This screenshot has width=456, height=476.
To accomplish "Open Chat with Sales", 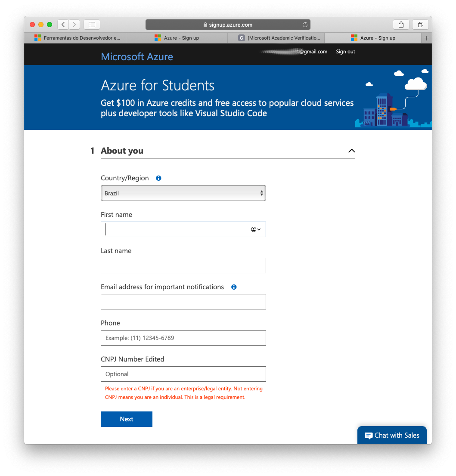I will pos(392,435).
